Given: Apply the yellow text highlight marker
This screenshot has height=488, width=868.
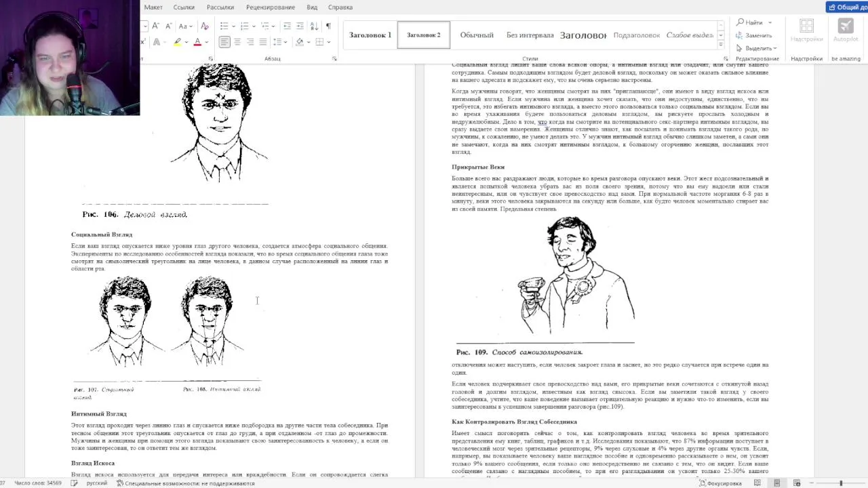Looking at the screenshot, I should click(177, 42).
